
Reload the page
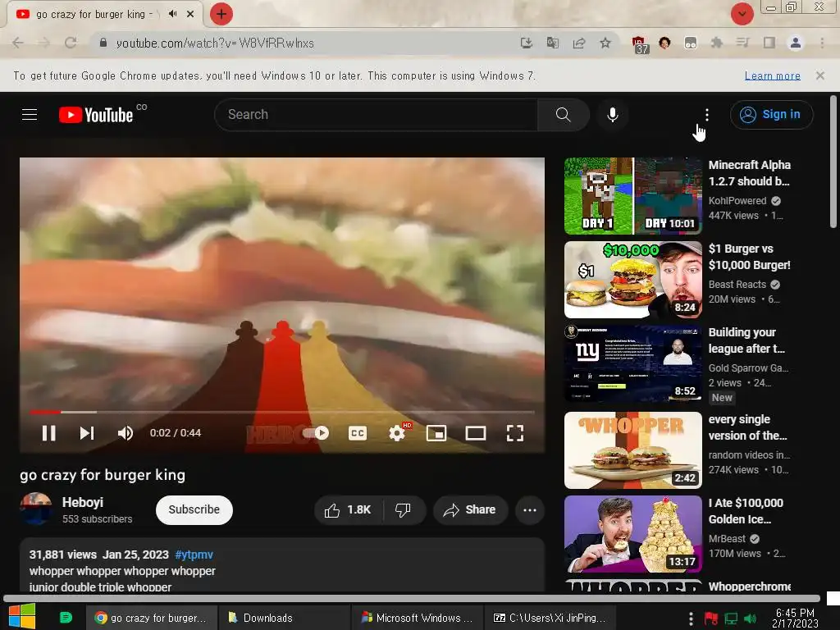coord(71,43)
